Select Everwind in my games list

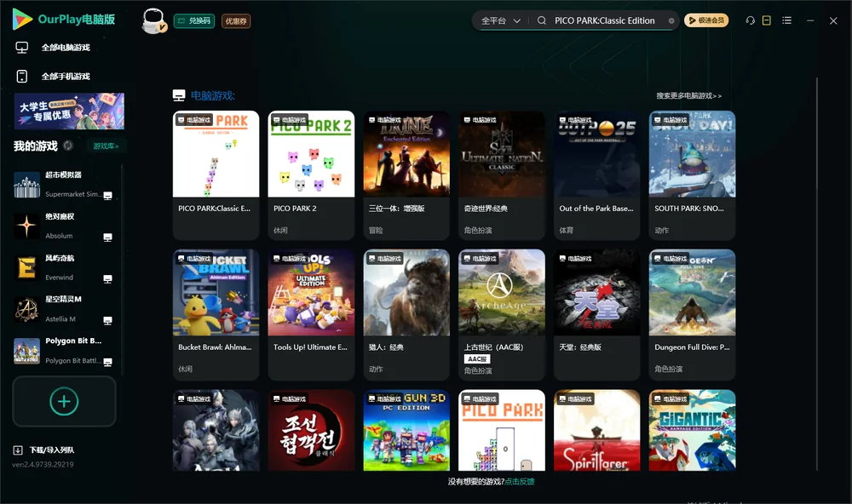coord(64,267)
